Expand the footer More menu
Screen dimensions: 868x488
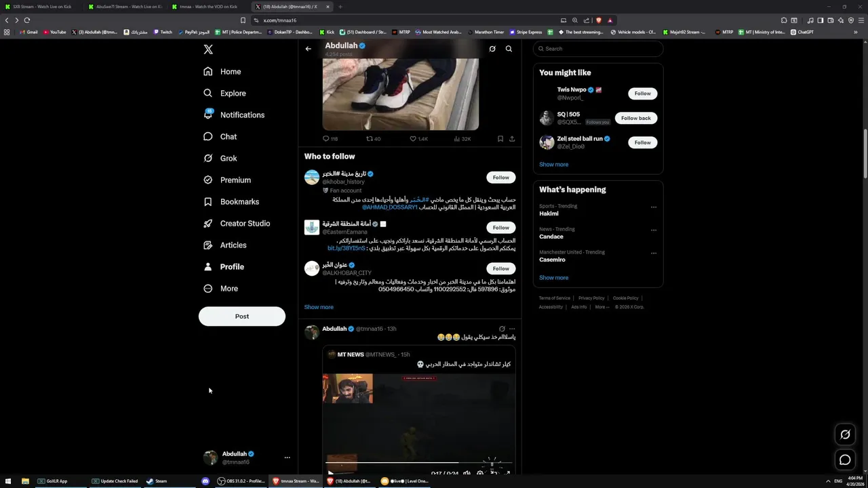pyautogui.click(x=601, y=307)
